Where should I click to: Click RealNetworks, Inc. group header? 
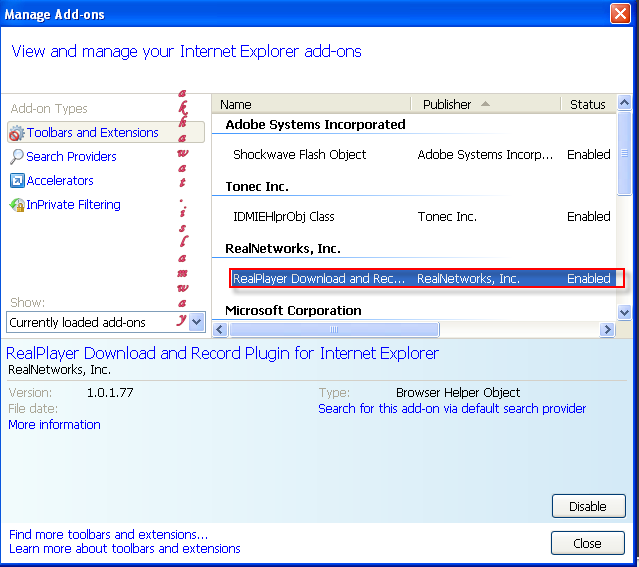pos(283,248)
